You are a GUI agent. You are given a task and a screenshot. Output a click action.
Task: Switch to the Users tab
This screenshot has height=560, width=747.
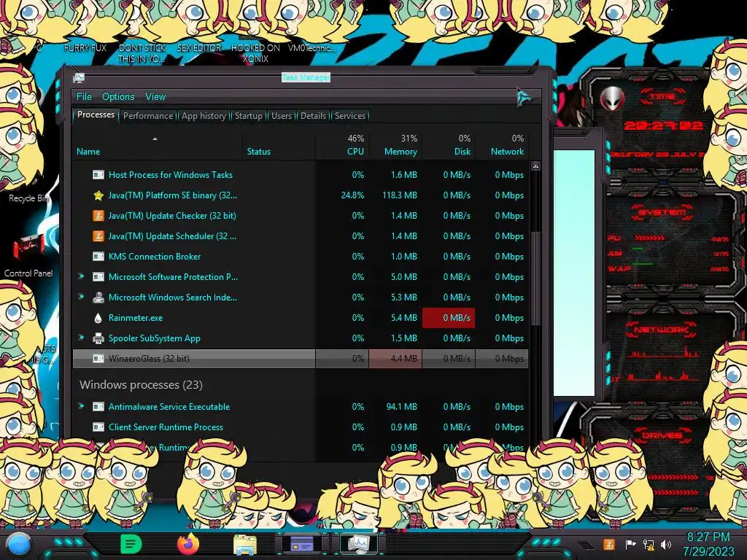tap(281, 116)
